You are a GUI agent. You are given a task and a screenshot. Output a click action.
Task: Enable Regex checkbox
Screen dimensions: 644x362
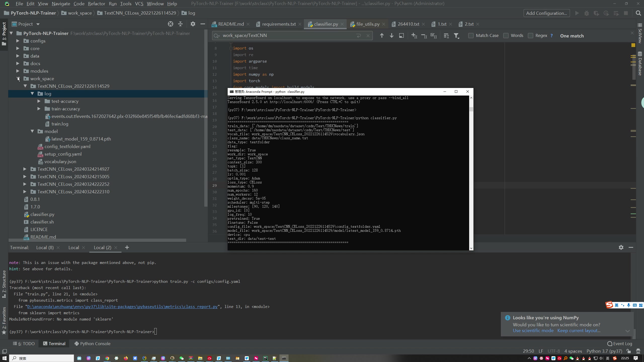click(530, 36)
